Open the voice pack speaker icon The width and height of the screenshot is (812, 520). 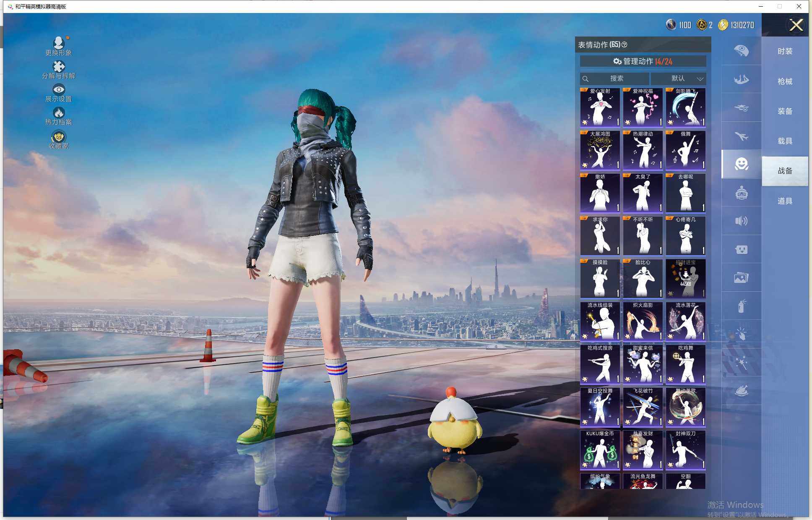coord(741,221)
